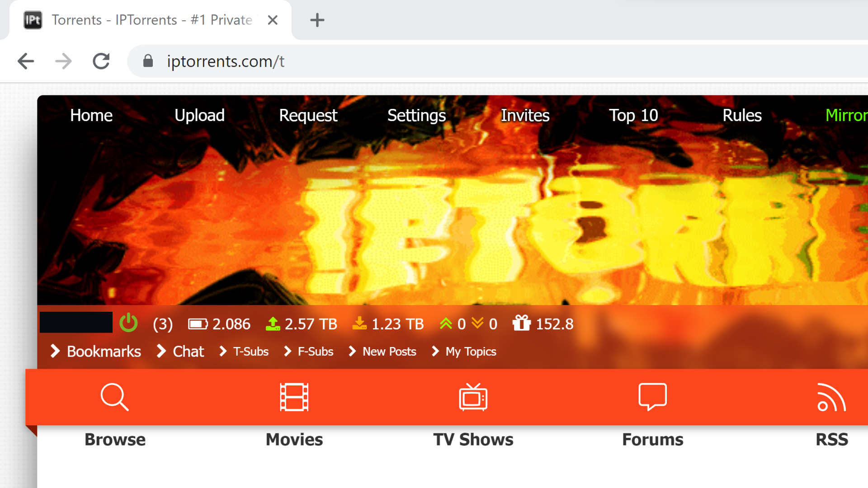Click the IPTorrents fiery banner logo
This screenshot has width=868, height=488.
[453, 200]
